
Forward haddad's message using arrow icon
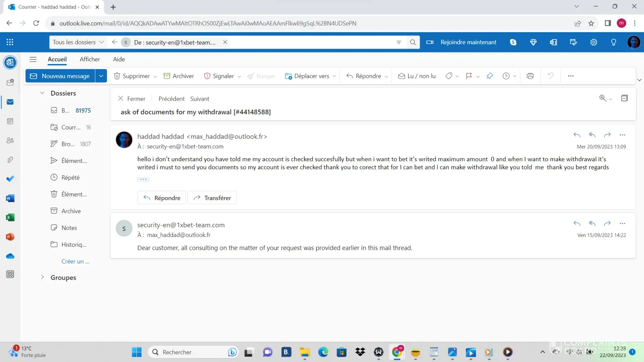(607, 135)
